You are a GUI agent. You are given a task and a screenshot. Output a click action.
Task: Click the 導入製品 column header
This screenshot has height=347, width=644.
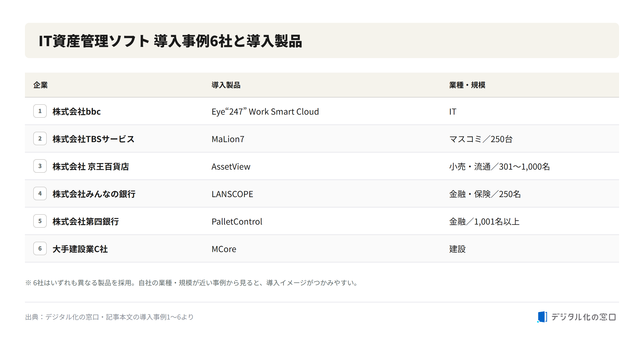point(226,85)
